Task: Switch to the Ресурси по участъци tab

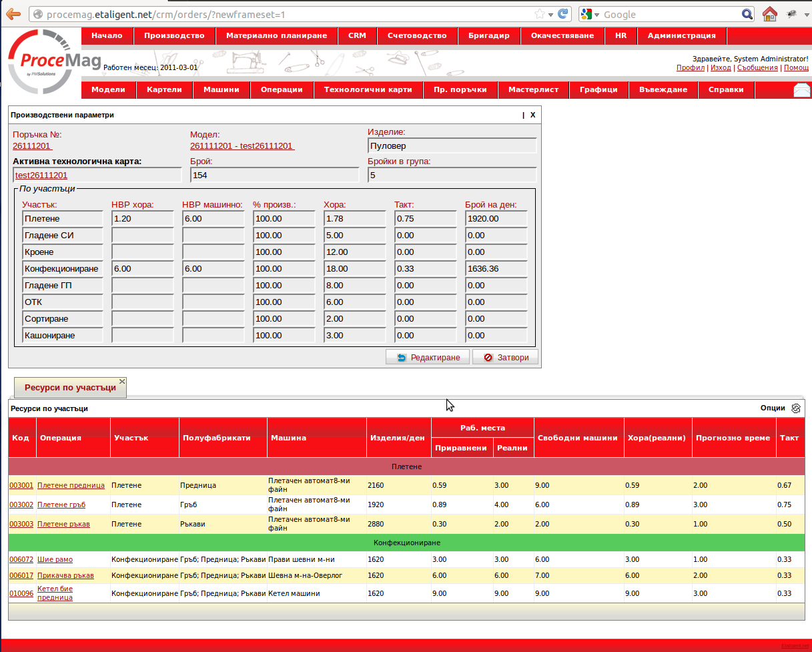Action: 70,388
